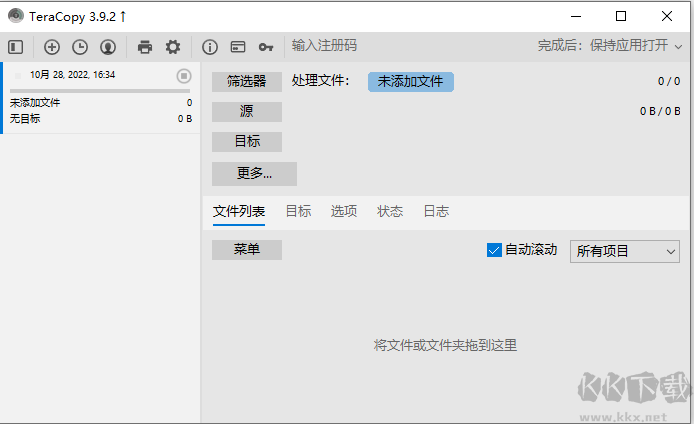Click the 输入注册码 registration link
Viewport: 694px width, 424px height.
click(x=324, y=46)
